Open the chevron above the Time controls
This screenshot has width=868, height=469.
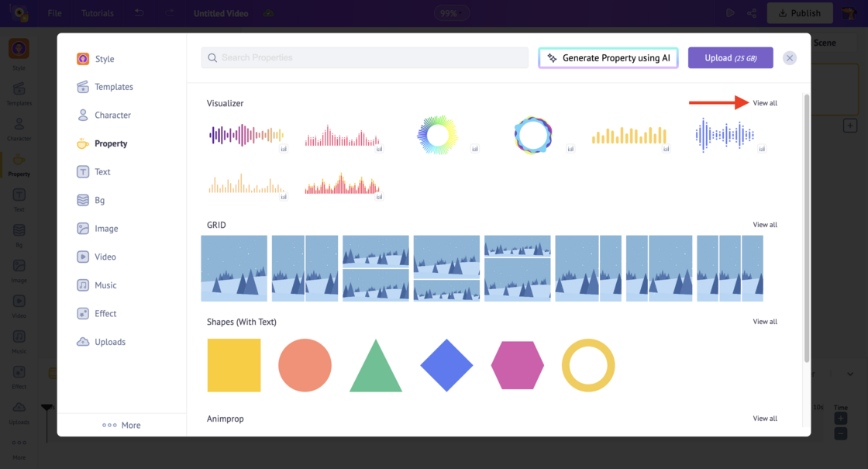click(849, 374)
